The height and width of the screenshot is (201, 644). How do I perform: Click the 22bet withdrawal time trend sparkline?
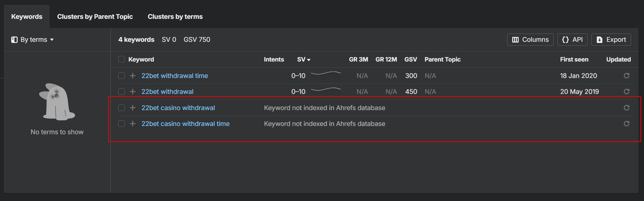(x=326, y=73)
